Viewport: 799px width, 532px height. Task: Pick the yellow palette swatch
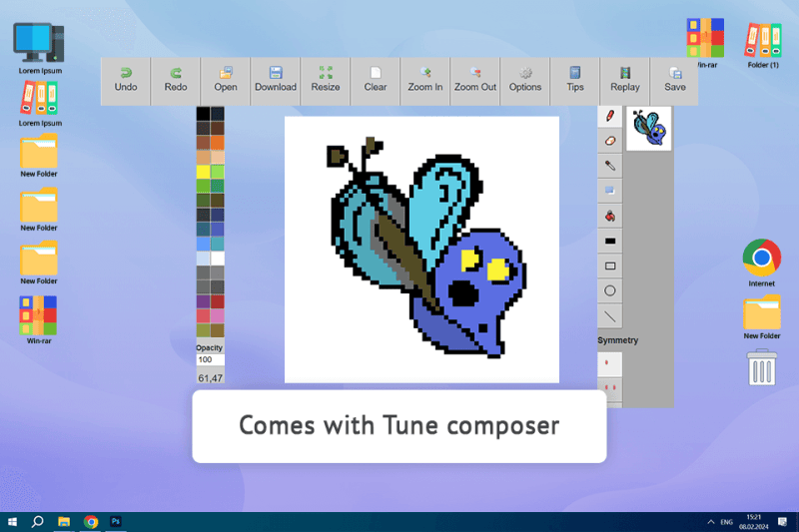pyautogui.click(x=204, y=172)
